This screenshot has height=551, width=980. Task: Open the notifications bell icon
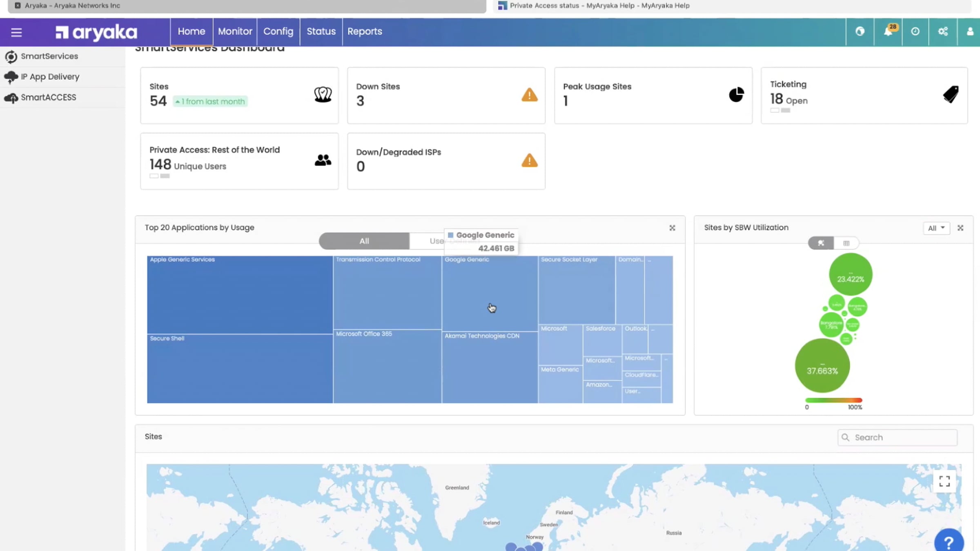coord(888,31)
